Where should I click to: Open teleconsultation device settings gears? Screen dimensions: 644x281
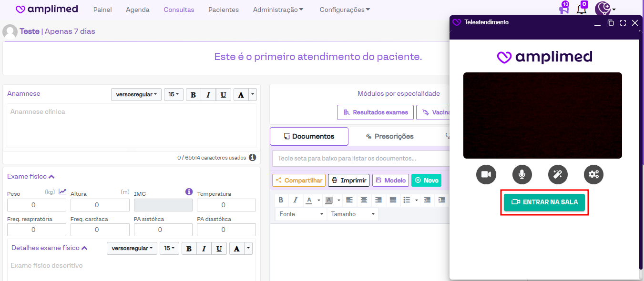593,174
